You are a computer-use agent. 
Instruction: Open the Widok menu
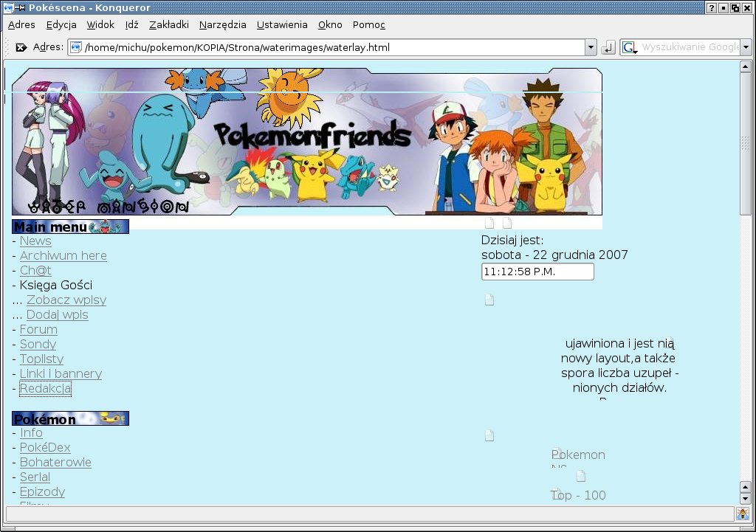[100, 24]
